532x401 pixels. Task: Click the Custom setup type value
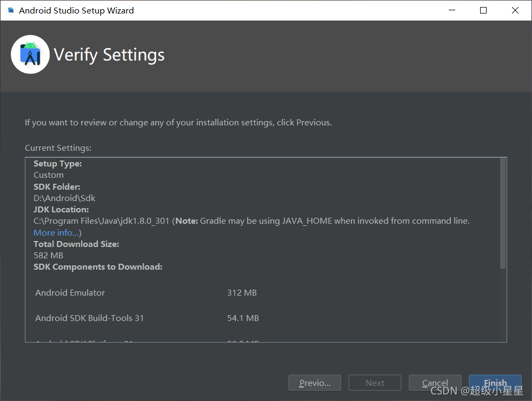point(49,175)
